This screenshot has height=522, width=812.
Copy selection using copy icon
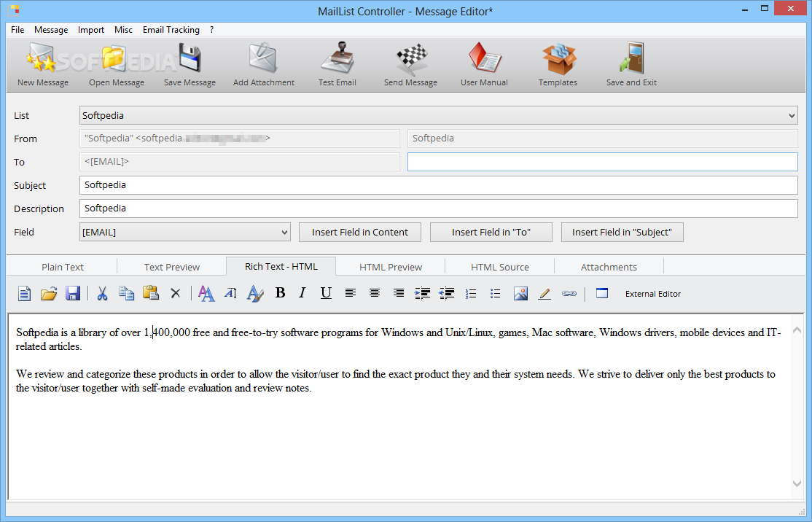[x=126, y=294]
